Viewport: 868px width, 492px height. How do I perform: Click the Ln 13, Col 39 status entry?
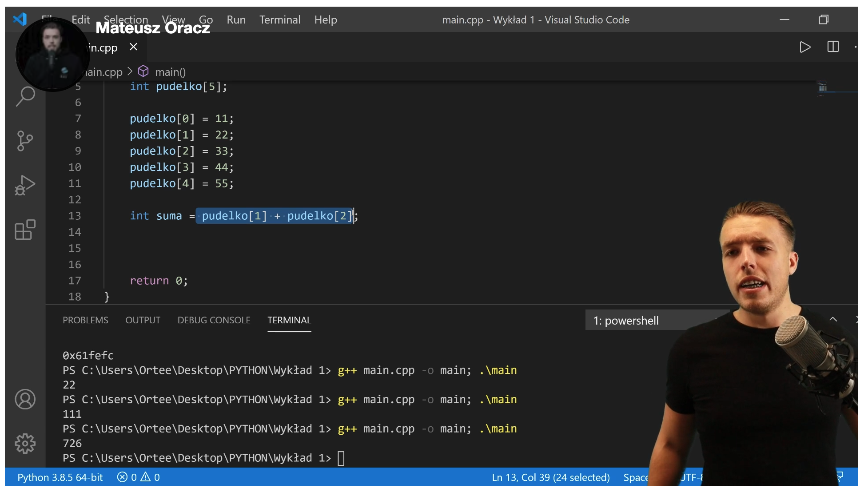pos(550,477)
